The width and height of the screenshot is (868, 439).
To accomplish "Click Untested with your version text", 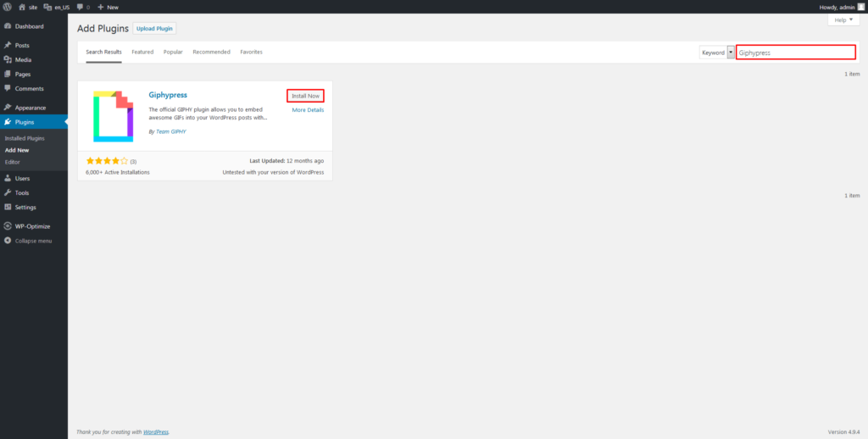I will pyautogui.click(x=274, y=172).
